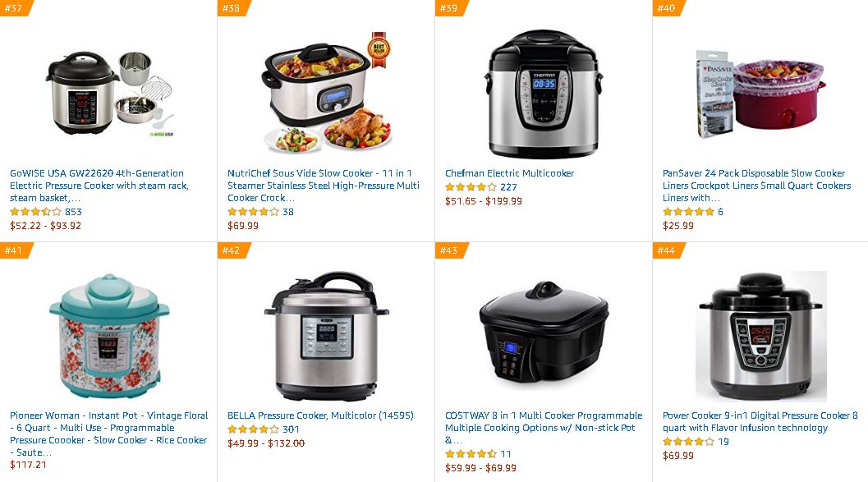View the 19 reviews for Power Cooker
The width and height of the screenshot is (868, 482).
[723, 442]
